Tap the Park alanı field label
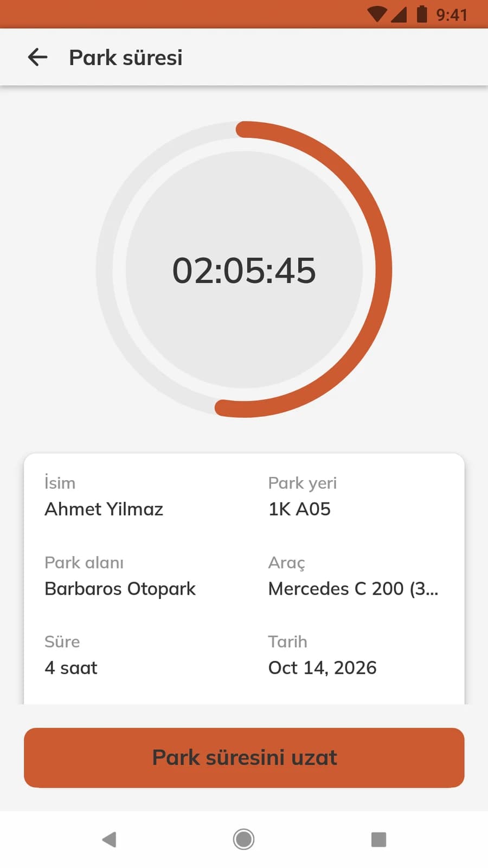Viewport: 488px width, 868px height. 84,563
